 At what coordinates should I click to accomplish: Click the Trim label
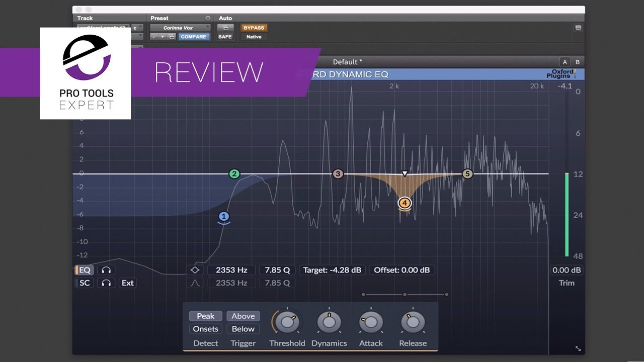[567, 283]
